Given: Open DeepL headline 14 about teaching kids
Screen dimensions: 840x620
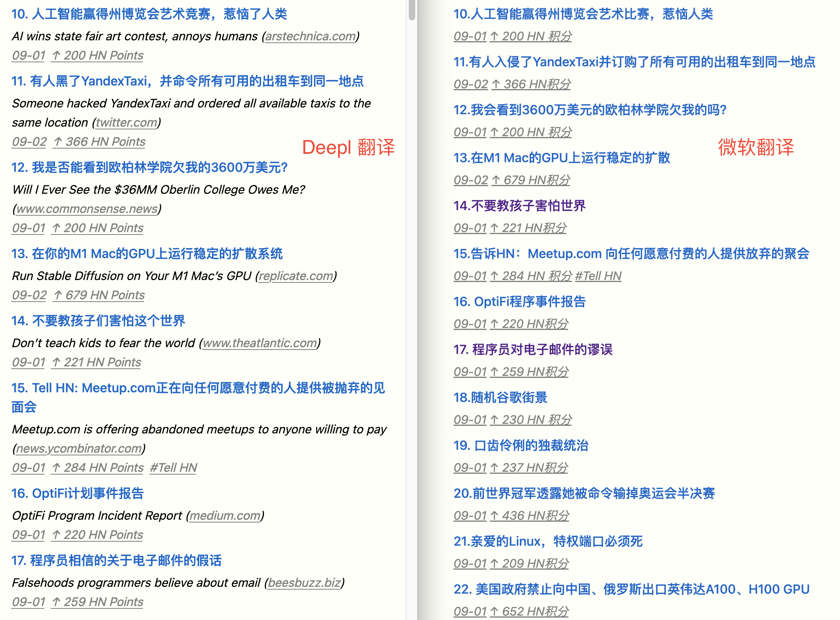Looking at the screenshot, I should (x=98, y=321).
